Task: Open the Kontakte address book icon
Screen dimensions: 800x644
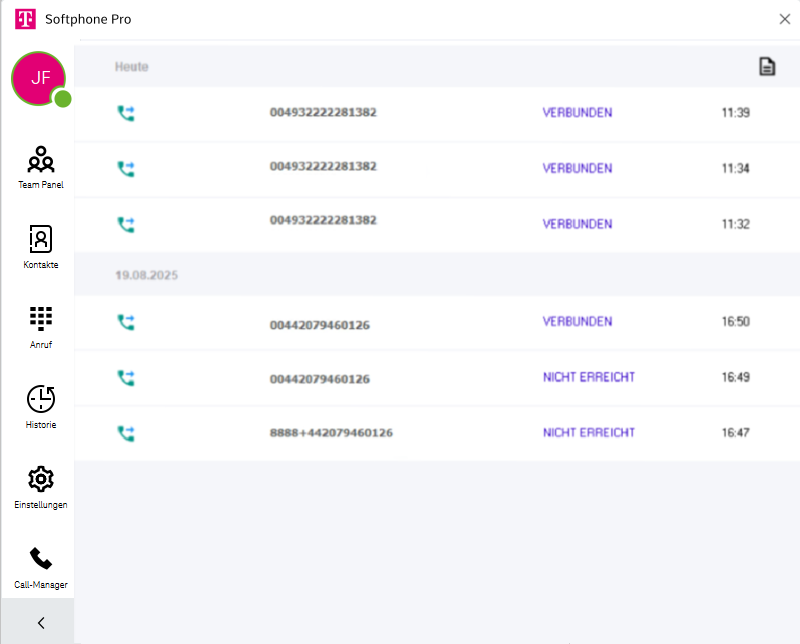Action: [41, 238]
